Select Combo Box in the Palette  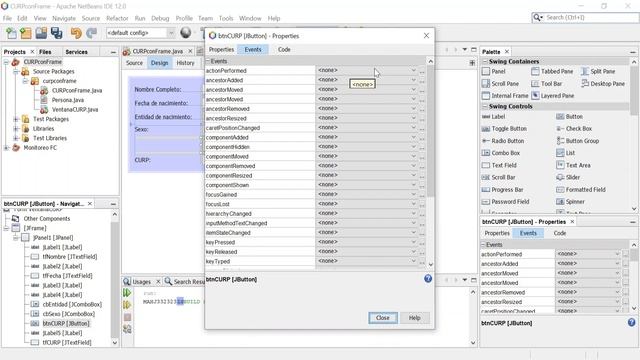(x=501, y=153)
